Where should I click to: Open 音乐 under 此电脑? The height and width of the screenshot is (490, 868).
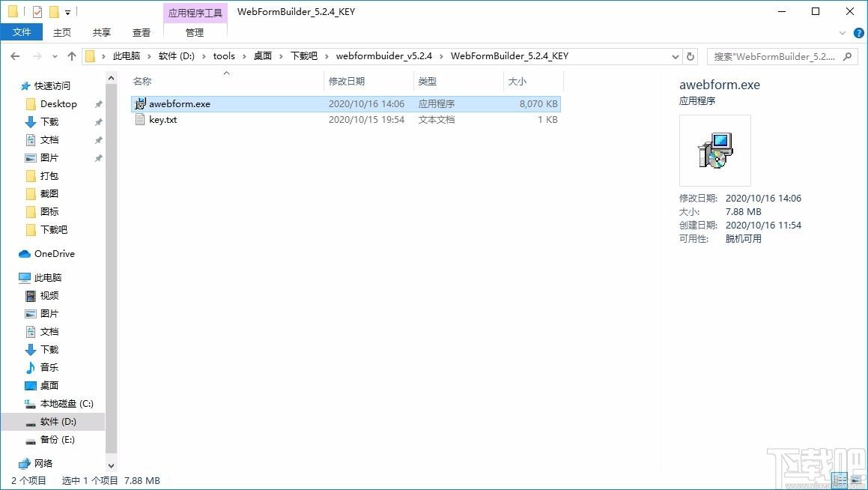(49, 368)
